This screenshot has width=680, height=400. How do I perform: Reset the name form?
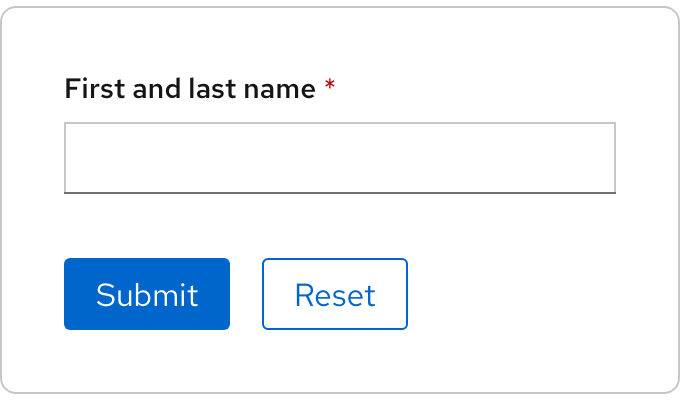click(335, 294)
